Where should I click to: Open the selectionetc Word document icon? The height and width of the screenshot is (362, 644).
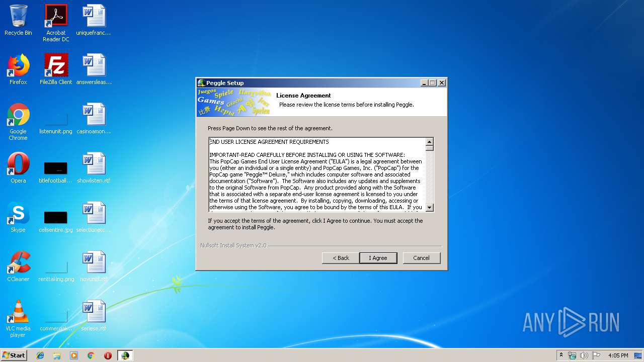click(94, 217)
